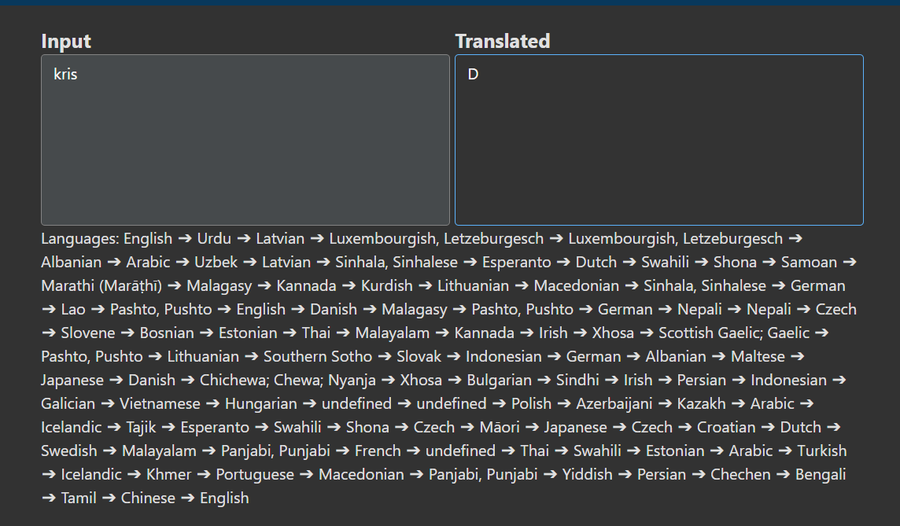Select the word 'Urdu' in language chain
900x526 pixels.
[214, 239]
